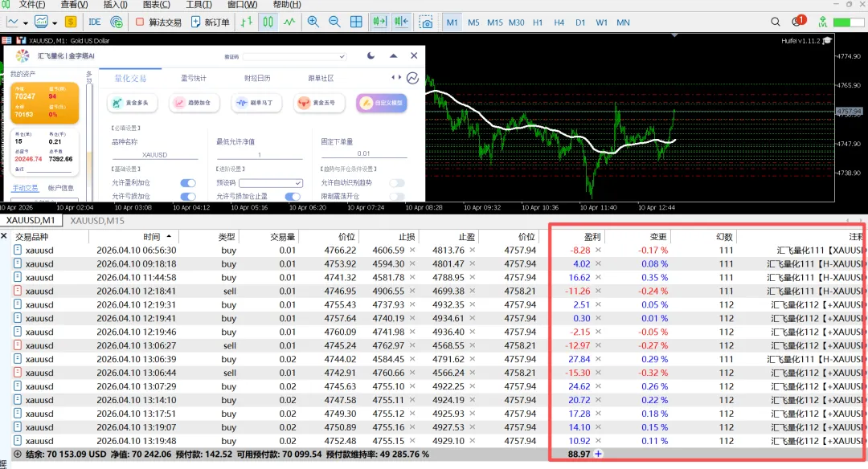Select the 黄金多头 strategy button
This screenshot has height=469, width=868.
click(x=133, y=103)
